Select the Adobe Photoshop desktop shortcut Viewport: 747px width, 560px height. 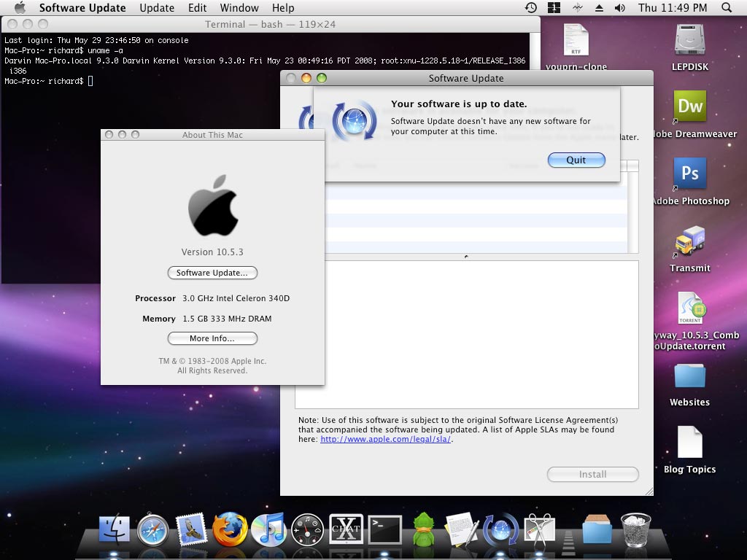click(690, 173)
